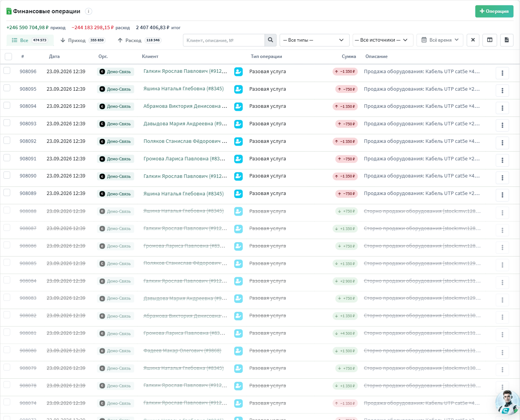Open client Поляков Станислав Фёдорович in row 908092

tap(185, 141)
